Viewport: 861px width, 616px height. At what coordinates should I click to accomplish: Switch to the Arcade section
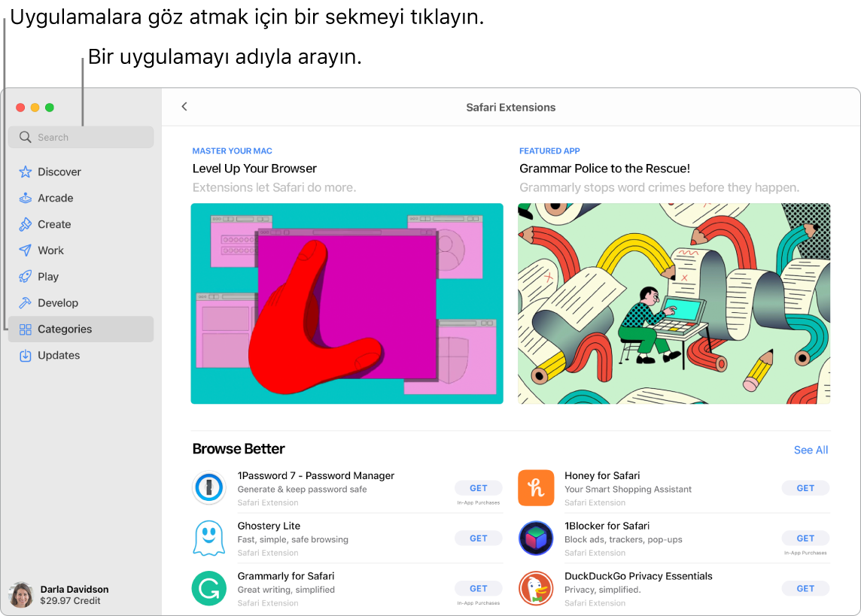(56, 198)
